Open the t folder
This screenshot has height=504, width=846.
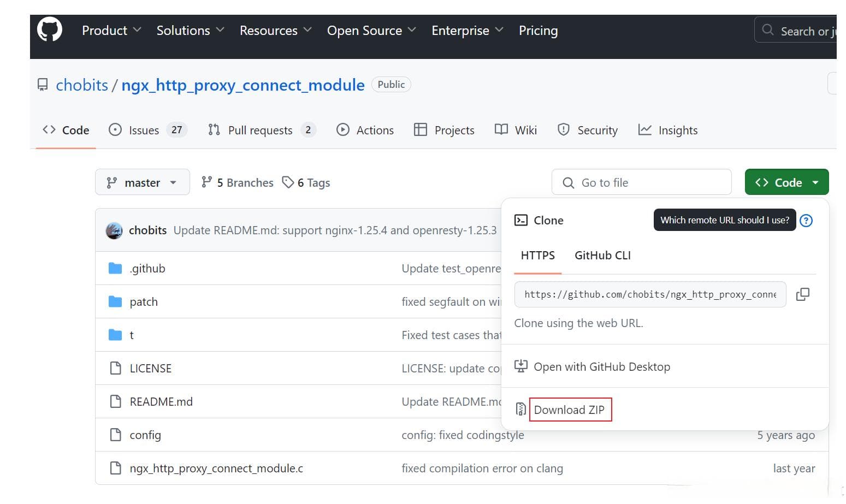132,335
